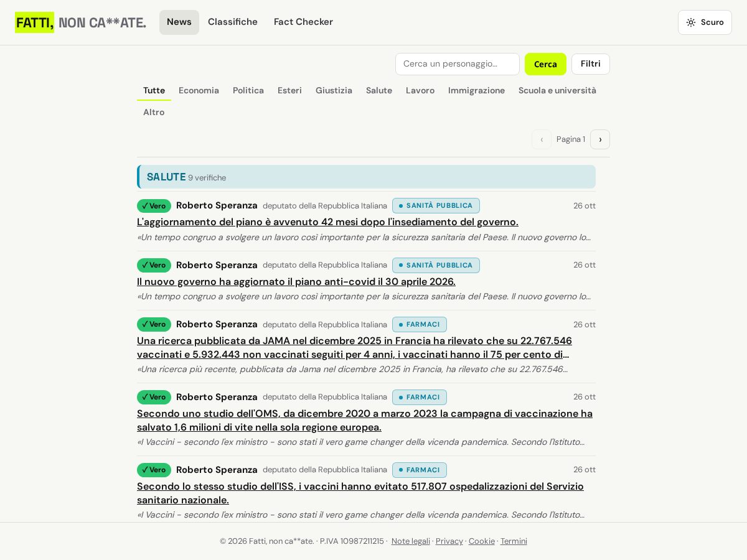Select the Lavoro category tab
This screenshot has width=747, height=560.
[420, 90]
